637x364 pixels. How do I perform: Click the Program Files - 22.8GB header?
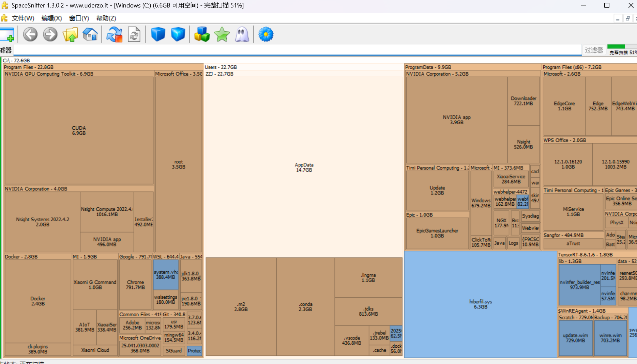click(103, 67)
